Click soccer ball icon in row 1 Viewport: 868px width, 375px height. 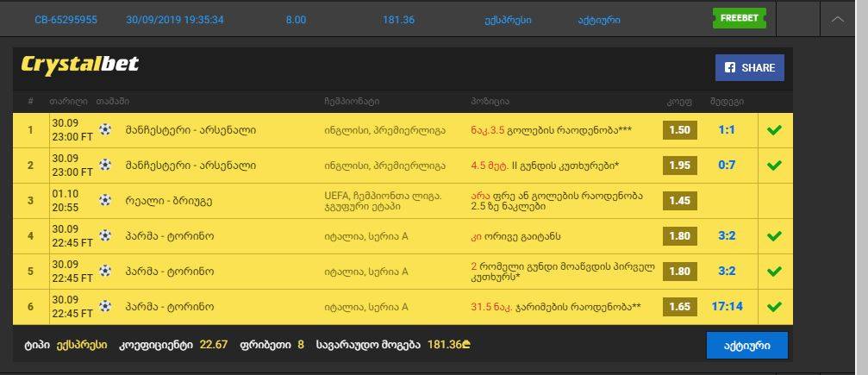pos(105,129)
